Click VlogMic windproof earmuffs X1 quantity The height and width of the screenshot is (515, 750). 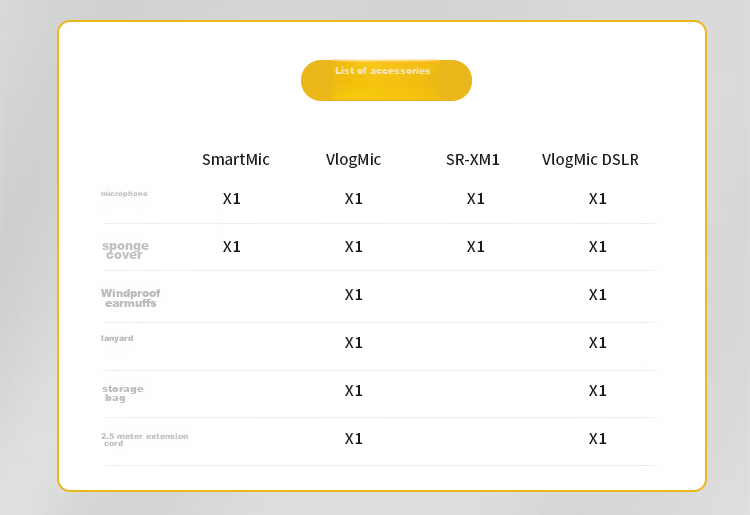[353, 295]
